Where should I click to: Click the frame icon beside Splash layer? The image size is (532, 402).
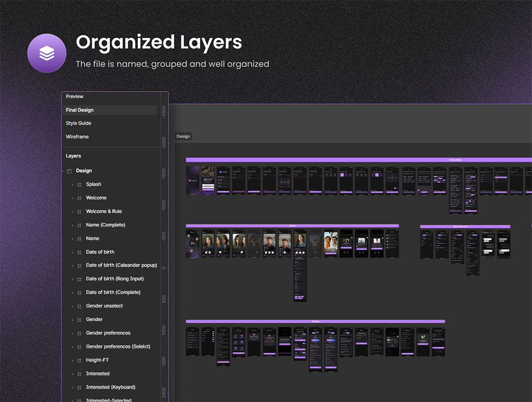click(79, 184)
